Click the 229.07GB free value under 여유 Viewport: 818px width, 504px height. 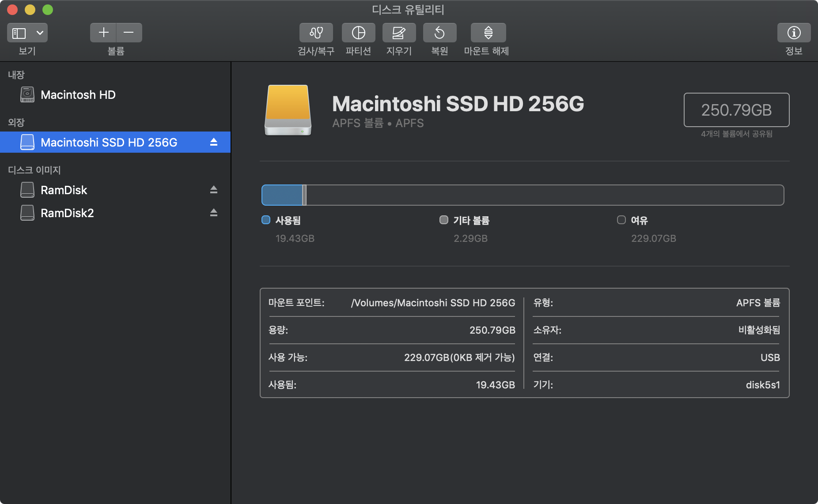coord(654,238)
